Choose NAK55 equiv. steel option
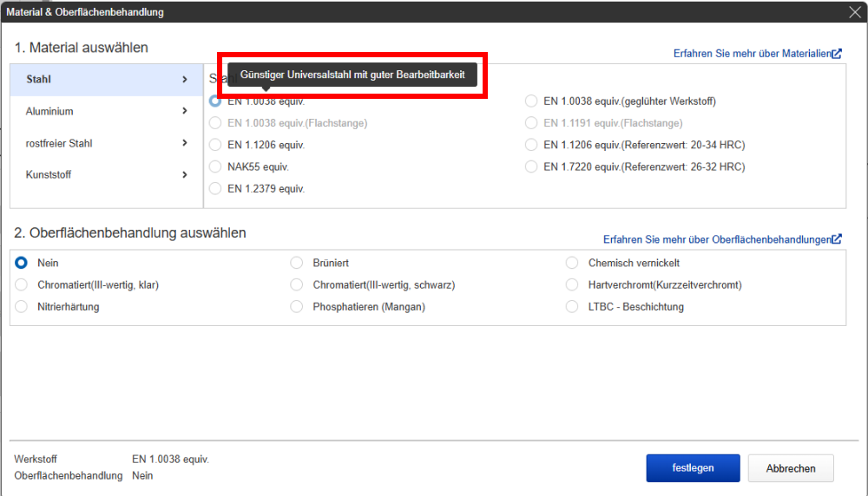868x496 pixels. point(215,166)
